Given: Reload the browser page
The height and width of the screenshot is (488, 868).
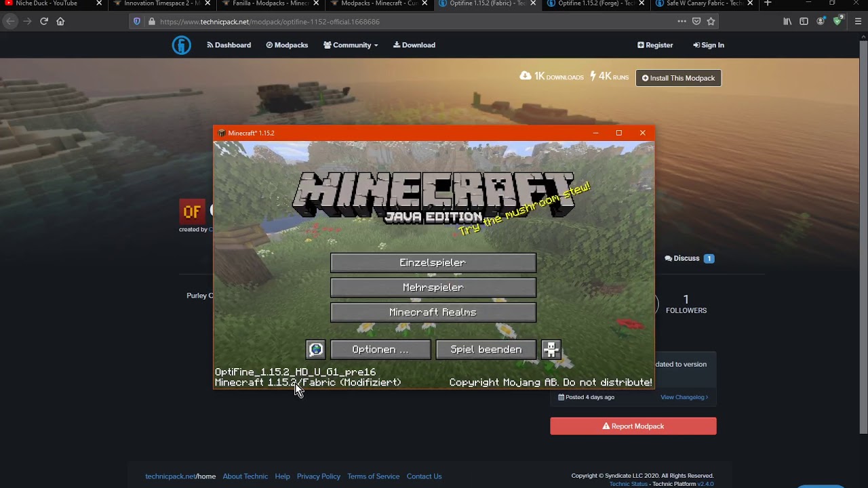Looking at the screenshot, I should (44, 21).
